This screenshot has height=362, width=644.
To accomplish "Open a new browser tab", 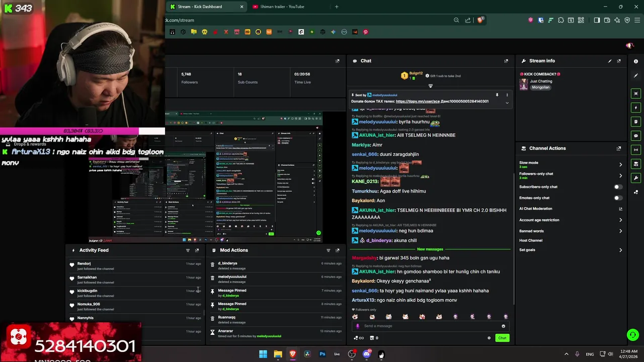I will click(337, 7).
